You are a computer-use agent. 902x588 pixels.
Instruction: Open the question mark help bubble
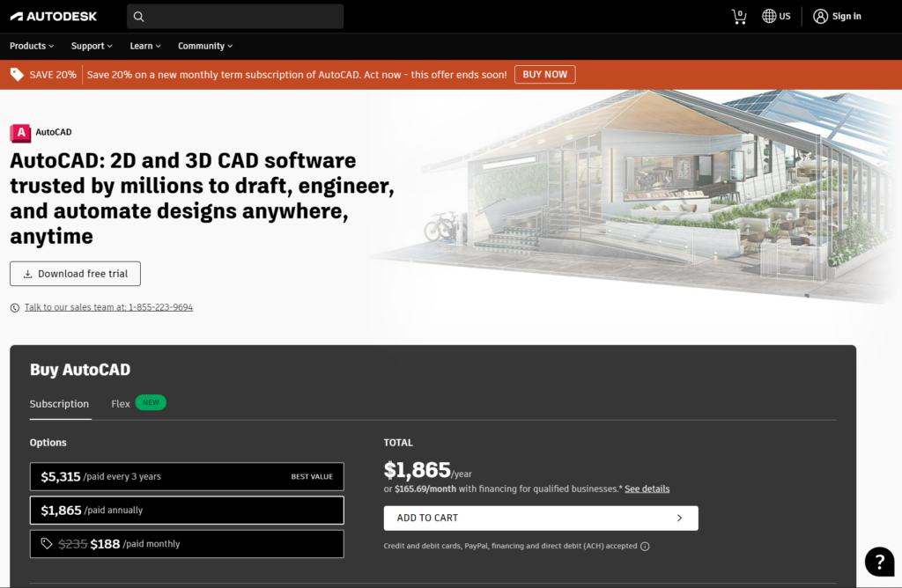(x=880, y=562)
